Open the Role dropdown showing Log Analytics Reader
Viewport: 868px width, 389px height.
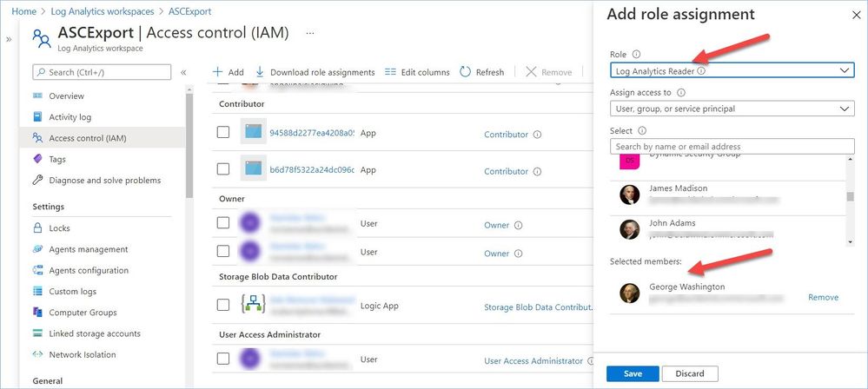732,71
